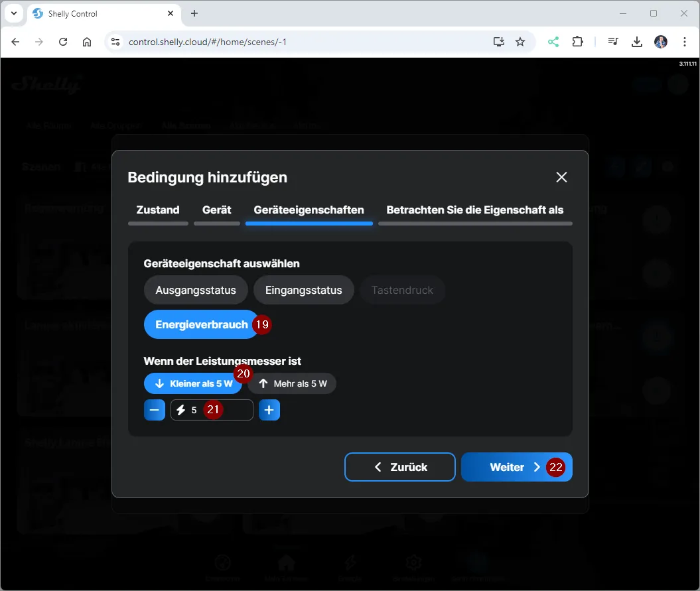Screen dimensions: 700x591
Task: Switch to the Zustand step tab
Action: pyautogui.click(x=158, y=210)
